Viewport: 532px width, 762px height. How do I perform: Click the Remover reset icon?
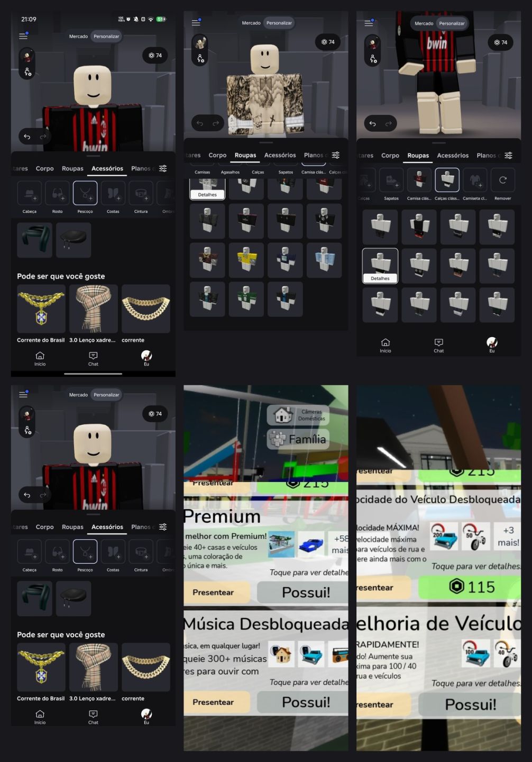click(x=502, y=180)
